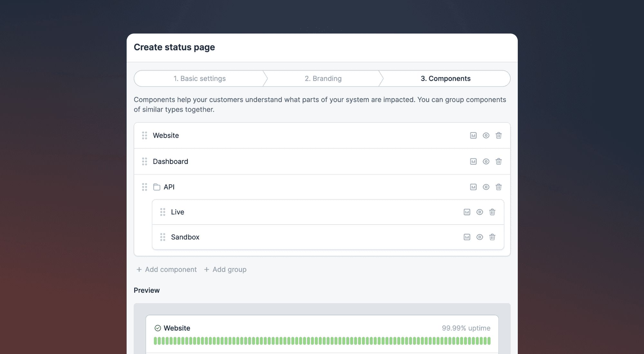
Task: Click the uptime chart icon for Website
Action: [473, 136]
